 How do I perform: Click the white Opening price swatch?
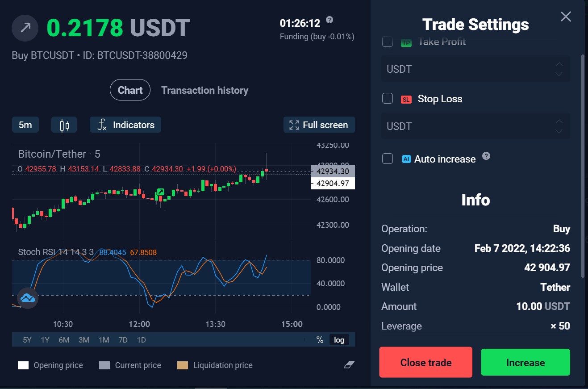(23, 365)
